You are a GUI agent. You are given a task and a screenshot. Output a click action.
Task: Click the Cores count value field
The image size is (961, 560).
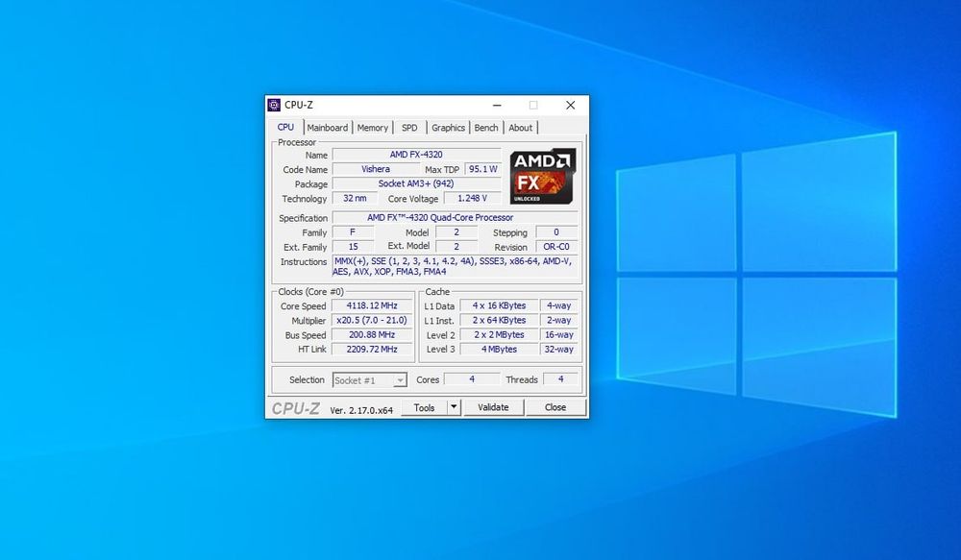pos(471,379)
